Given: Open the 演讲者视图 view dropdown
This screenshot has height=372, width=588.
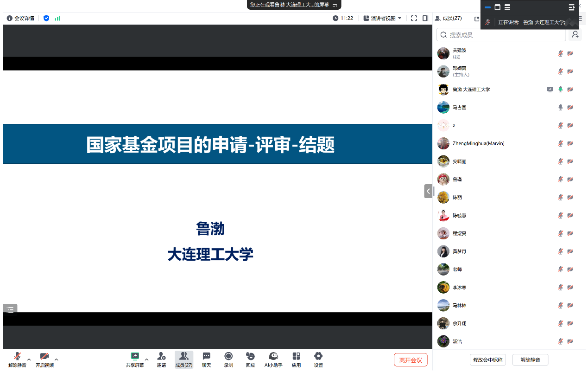Looking at the screenshot, I should [x=382, y=19].
